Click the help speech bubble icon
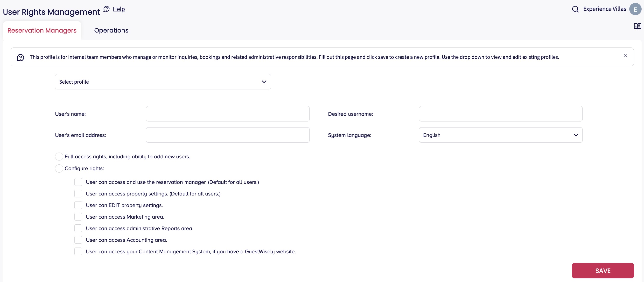 [106, 9]
